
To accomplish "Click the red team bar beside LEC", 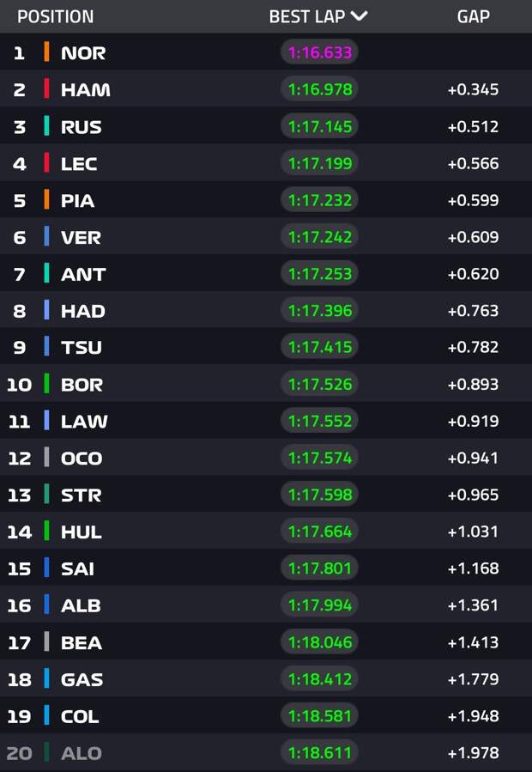I will pos(47,163).
